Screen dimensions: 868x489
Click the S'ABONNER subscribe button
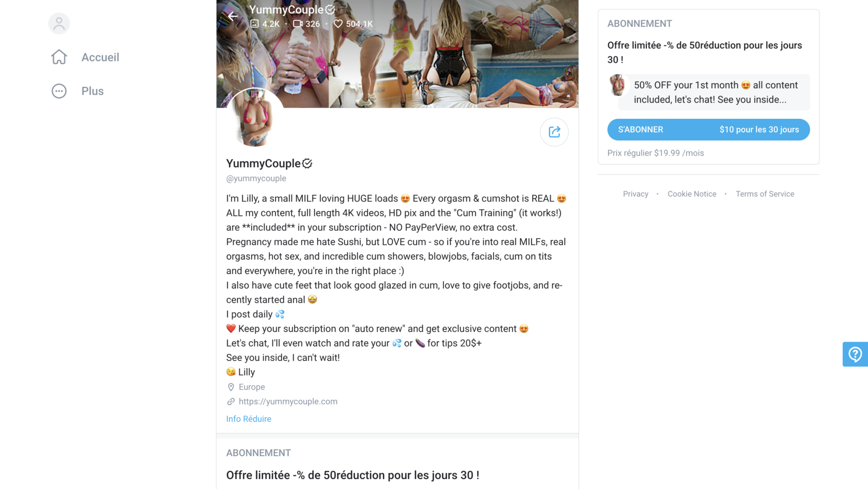coord(708,129)
